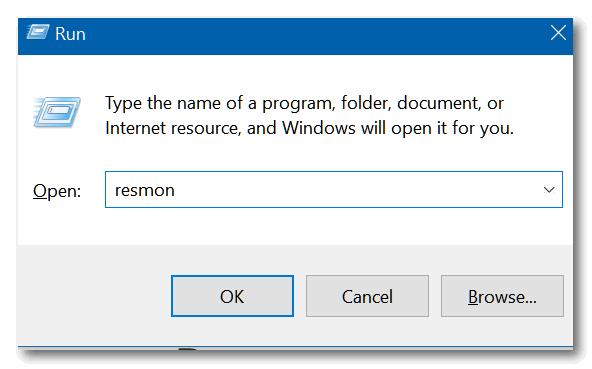Click the empty area right of resmon text
The height and width of the screenshot is (369, 592).
355,190
